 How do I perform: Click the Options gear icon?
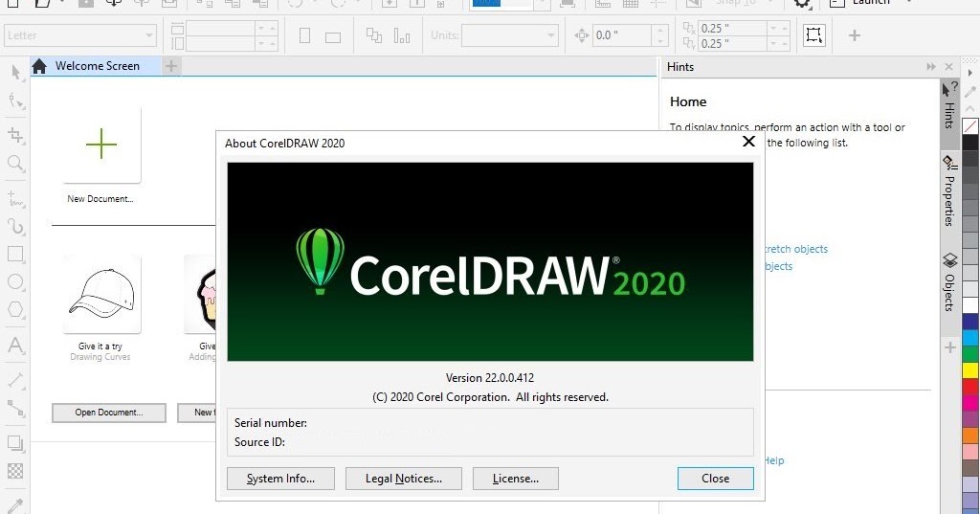[802, 4]
